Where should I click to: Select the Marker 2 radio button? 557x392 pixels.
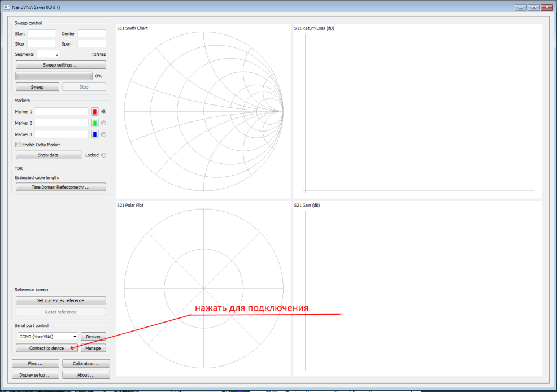pyautogui.click(x=104, y=123)
